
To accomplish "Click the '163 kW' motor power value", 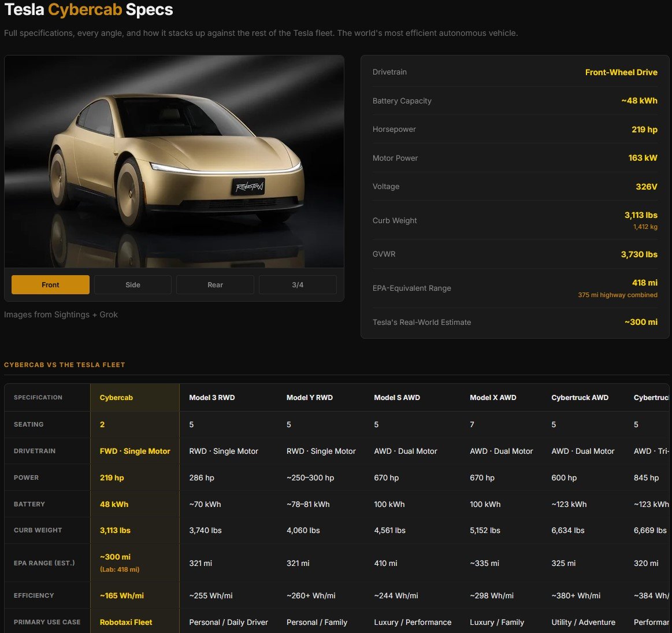I will click(643, 158).
